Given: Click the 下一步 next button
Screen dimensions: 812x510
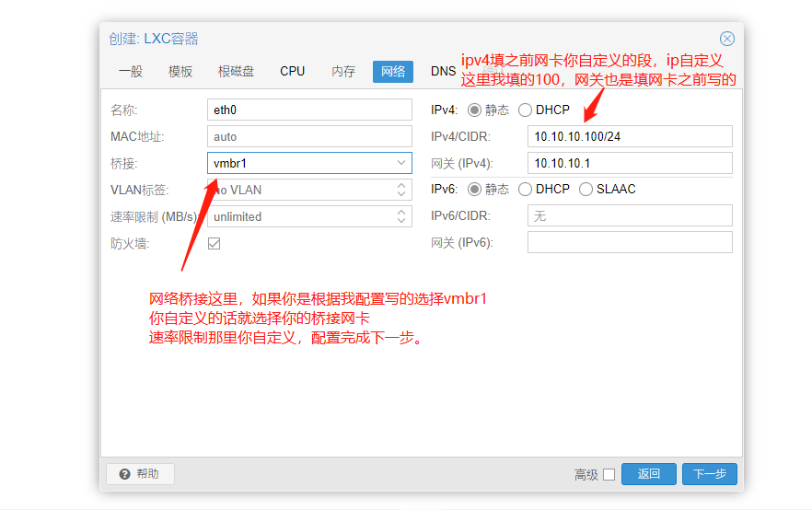Looking at the screenshot, I should pos(709,474).
